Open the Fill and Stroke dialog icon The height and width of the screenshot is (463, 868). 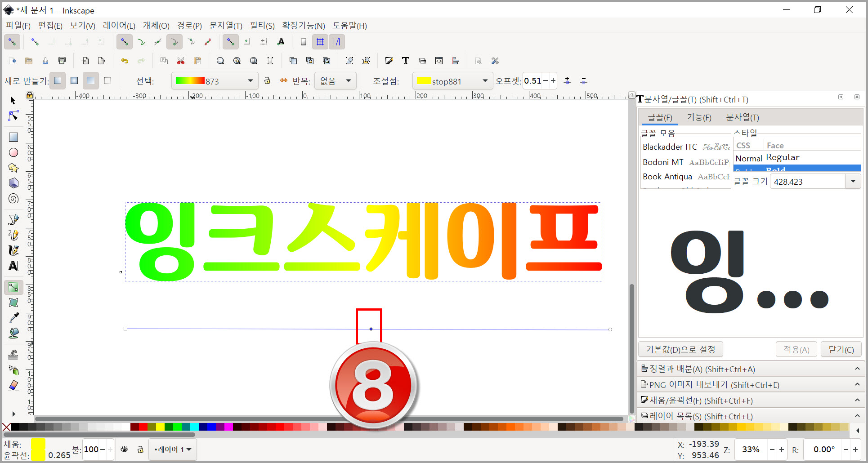(x=389, y=61)
